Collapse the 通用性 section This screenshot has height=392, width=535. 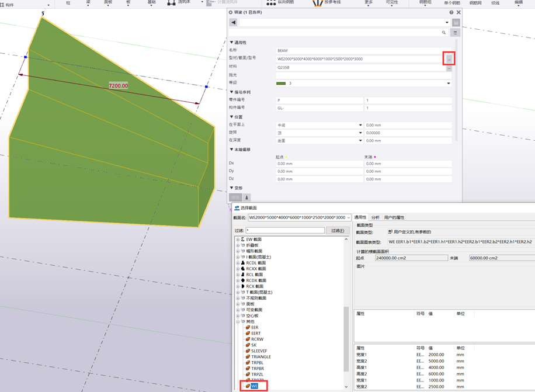pyautogui.click(x=232, y=43)
